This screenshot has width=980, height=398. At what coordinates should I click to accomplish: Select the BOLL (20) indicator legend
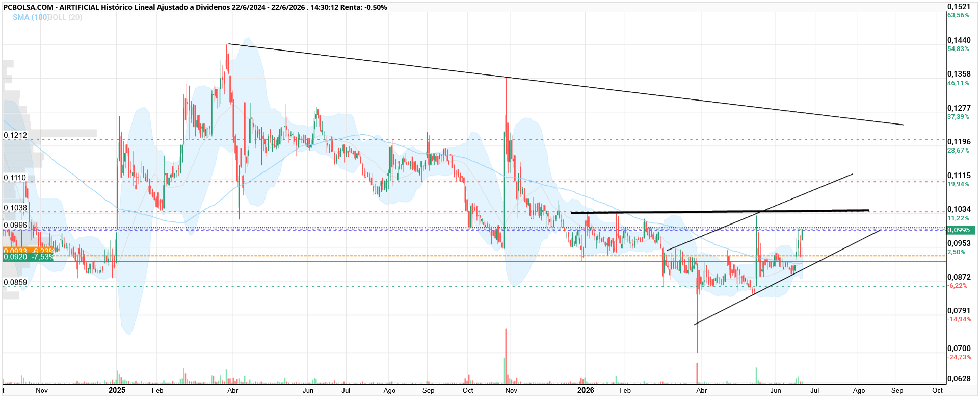click(65, 17)
